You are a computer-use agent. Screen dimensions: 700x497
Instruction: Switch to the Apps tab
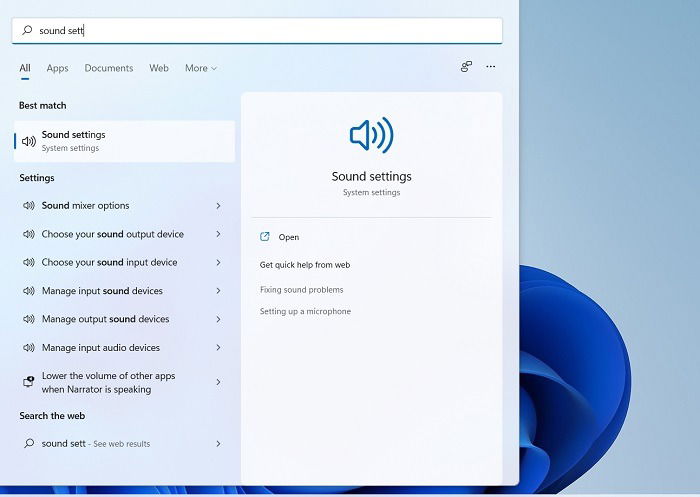(58, 68)
